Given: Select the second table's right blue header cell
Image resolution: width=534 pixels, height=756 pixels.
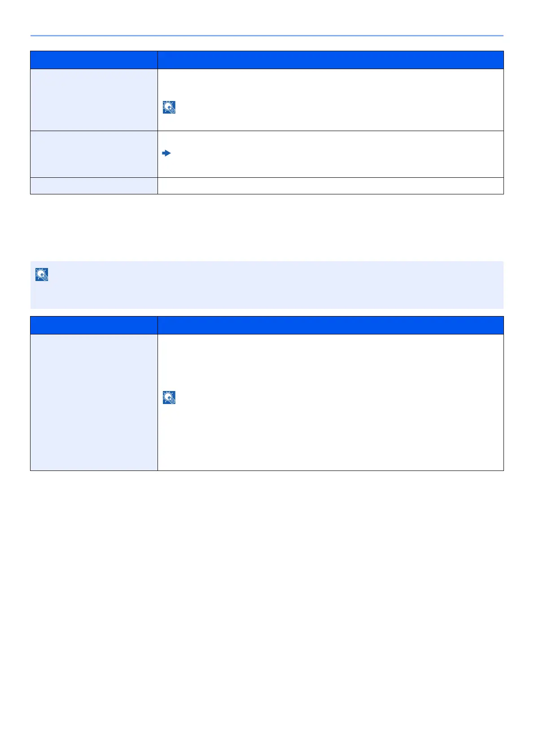Looking at the screenshot, I should tap(330, 325).
